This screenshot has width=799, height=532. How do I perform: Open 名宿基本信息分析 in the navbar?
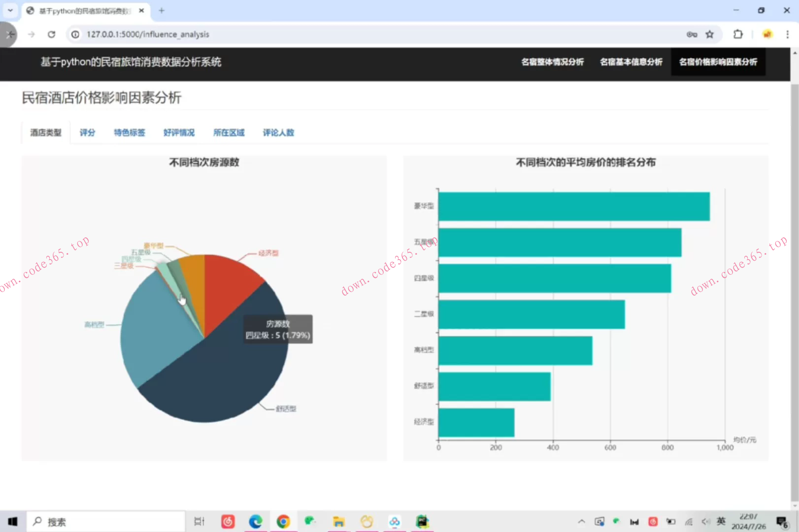click(631, 62)
